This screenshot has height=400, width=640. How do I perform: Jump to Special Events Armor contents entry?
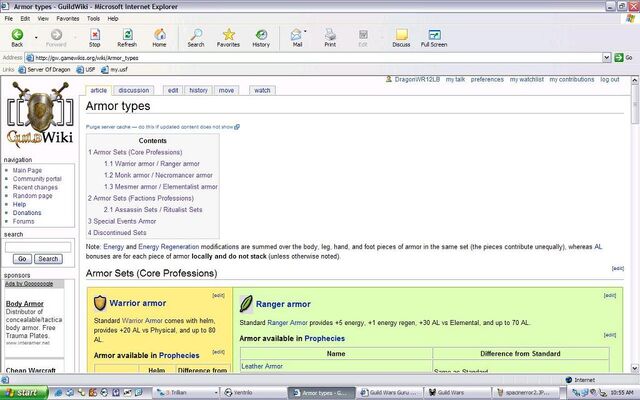pyautogui.click(x=122, y=221)
